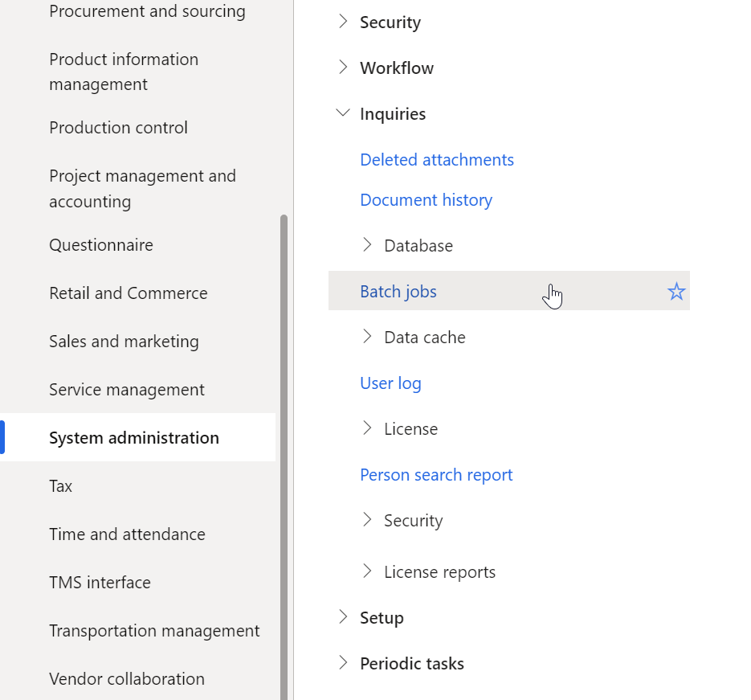751x700 pixels.
Task: Click the module list vertical scrollbar
Action: (284, 456)
